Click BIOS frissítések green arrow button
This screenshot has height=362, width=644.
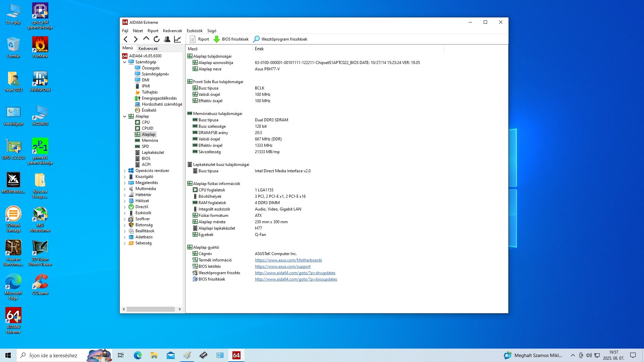(x=231, y=39)
